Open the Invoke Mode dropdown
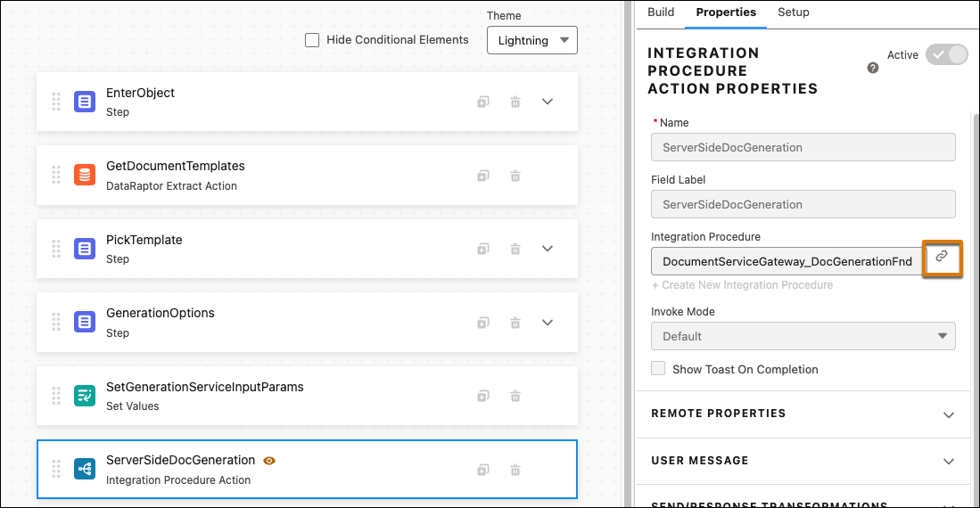Viewport: 980px width, 508px height. tap(803, 336)
